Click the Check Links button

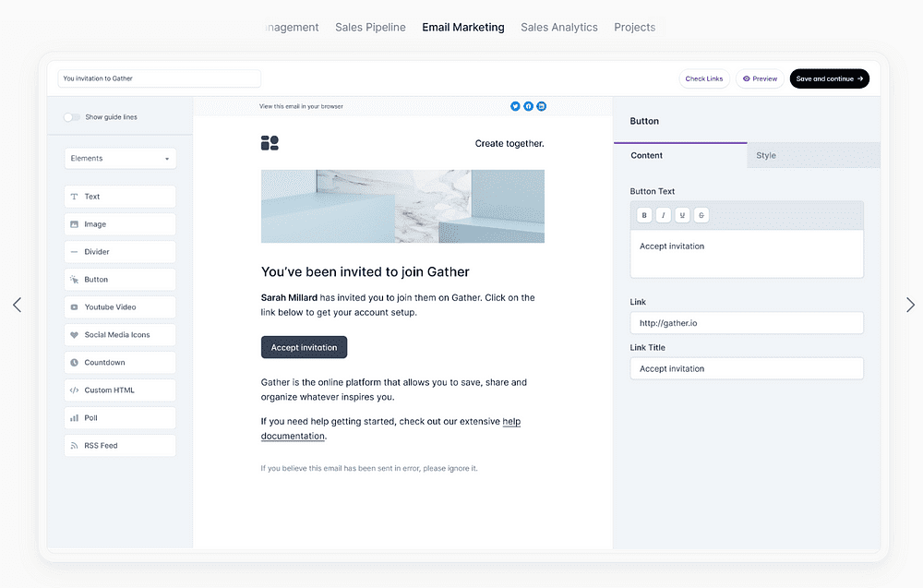pos(704,78)
